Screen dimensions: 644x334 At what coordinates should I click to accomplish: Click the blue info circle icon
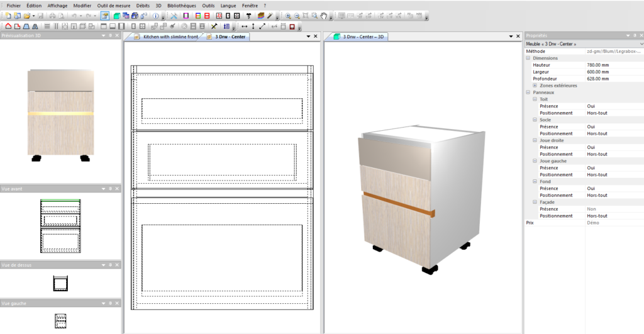coord(156,16)
